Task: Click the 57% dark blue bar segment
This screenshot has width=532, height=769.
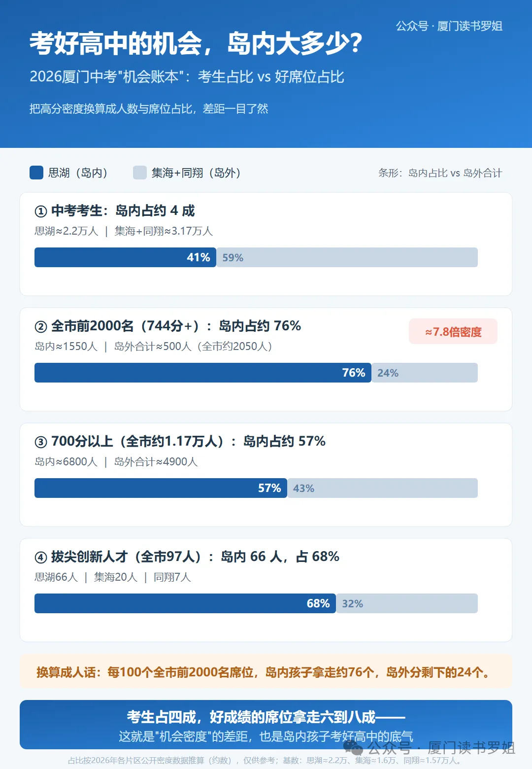Action: (161, 488)
